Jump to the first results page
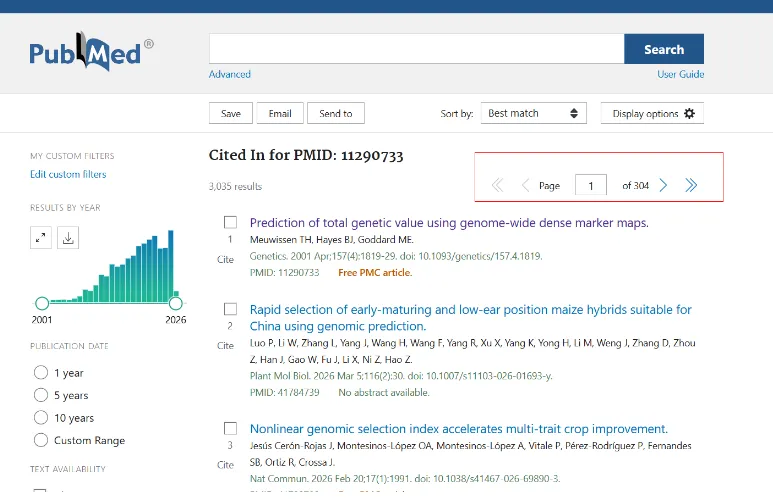Viewport: 773px width, 499px height. click(x=498, y=185)
